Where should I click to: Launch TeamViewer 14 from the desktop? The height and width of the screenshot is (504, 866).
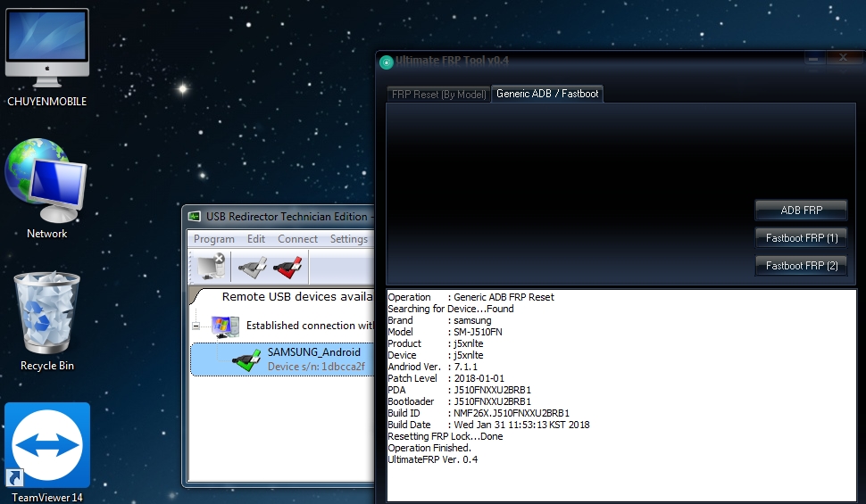pyautogui.click(x=47, y=452)
